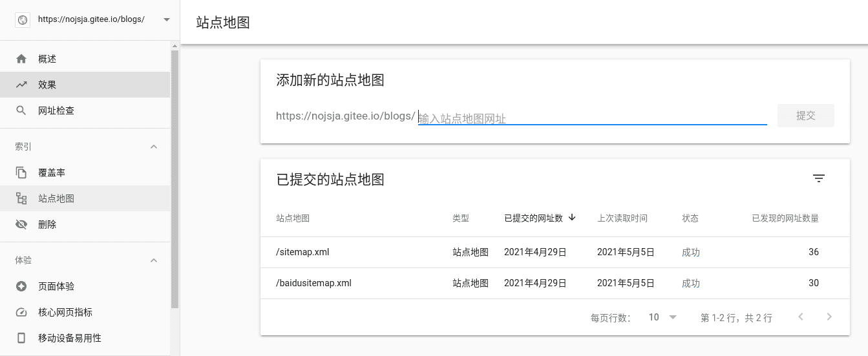The image size is (868, 356).
Task: Click the sitemap tree icon beside 站点地图
Action: (21, 198)
